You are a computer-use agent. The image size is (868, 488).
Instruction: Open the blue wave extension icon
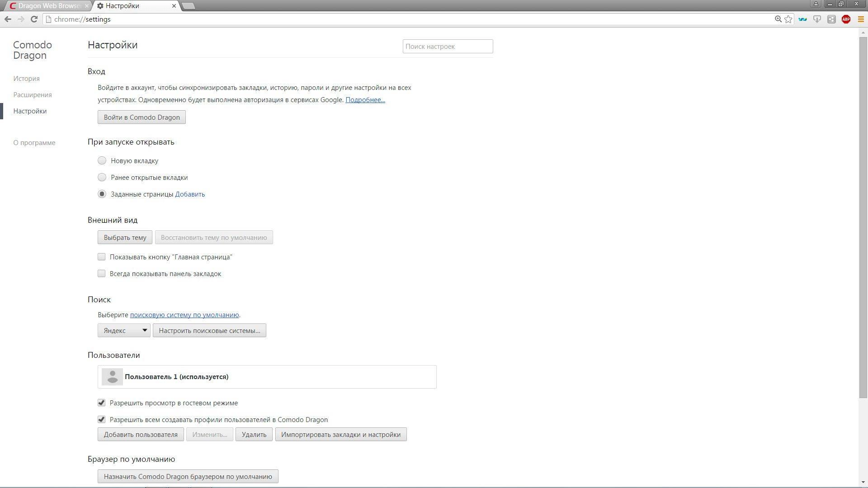pyautogui.click(x=802, y=19)
